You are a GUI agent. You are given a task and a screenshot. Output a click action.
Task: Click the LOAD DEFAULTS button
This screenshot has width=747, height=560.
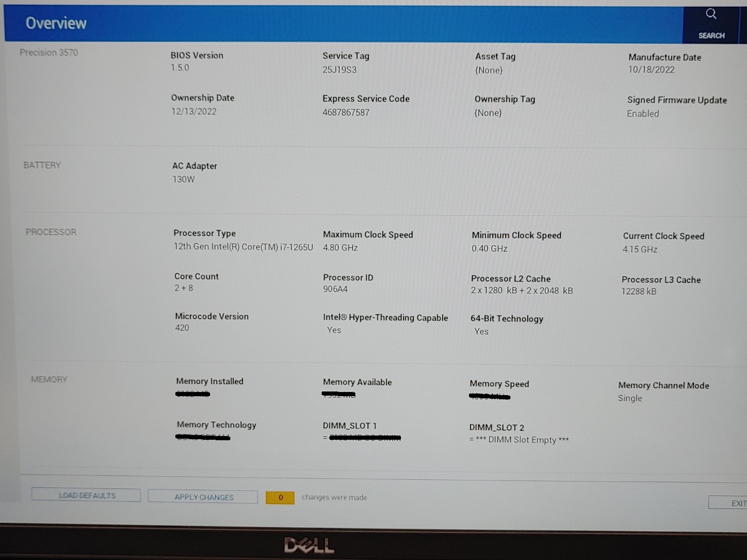86,495
